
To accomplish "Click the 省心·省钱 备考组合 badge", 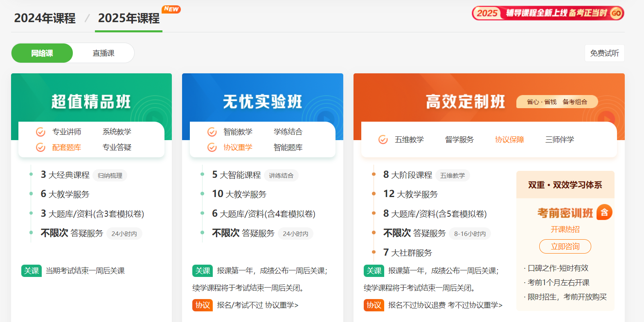I will tap(557, 102).
